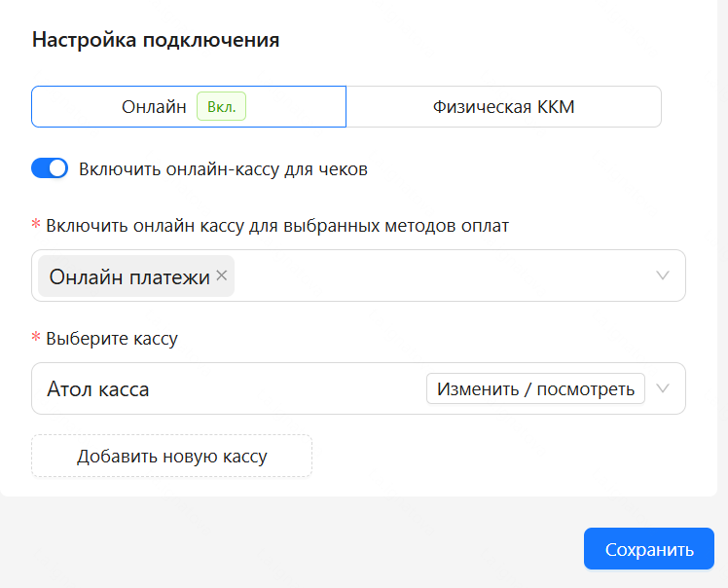This screenshot has width=728, height=588.
Task: Click the green Вкл. status badge
Action: (x=222, y=106)
